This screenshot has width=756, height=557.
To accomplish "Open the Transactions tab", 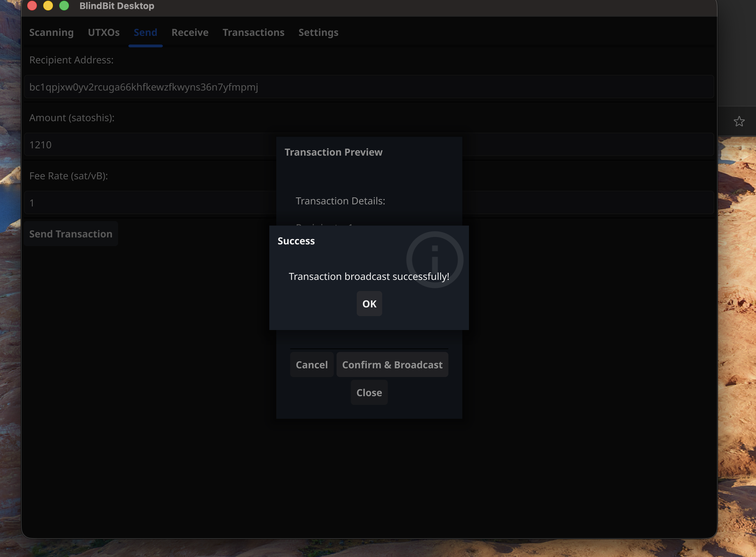I will tap(253, 32).
